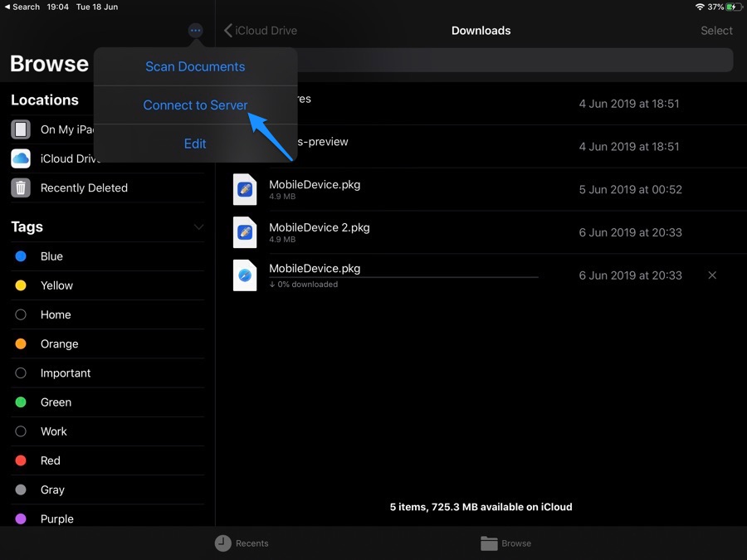
Task: Tap the back chevron beside iCloud Drive
Action: [x=228, y=31]
